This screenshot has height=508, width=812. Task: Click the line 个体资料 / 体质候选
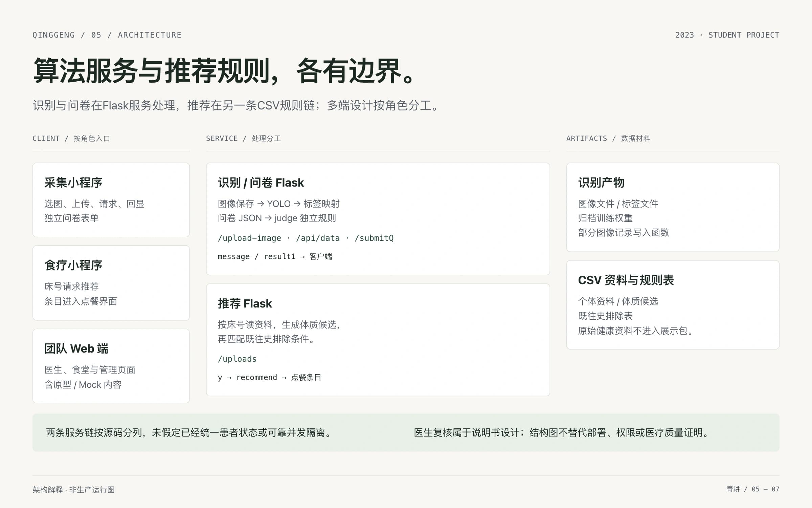point(618,301)
